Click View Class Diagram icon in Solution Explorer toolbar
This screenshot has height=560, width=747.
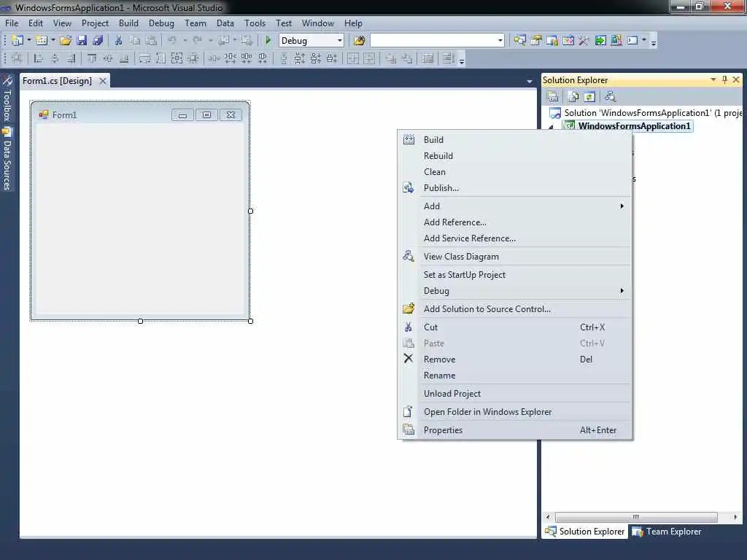point(611,97)
